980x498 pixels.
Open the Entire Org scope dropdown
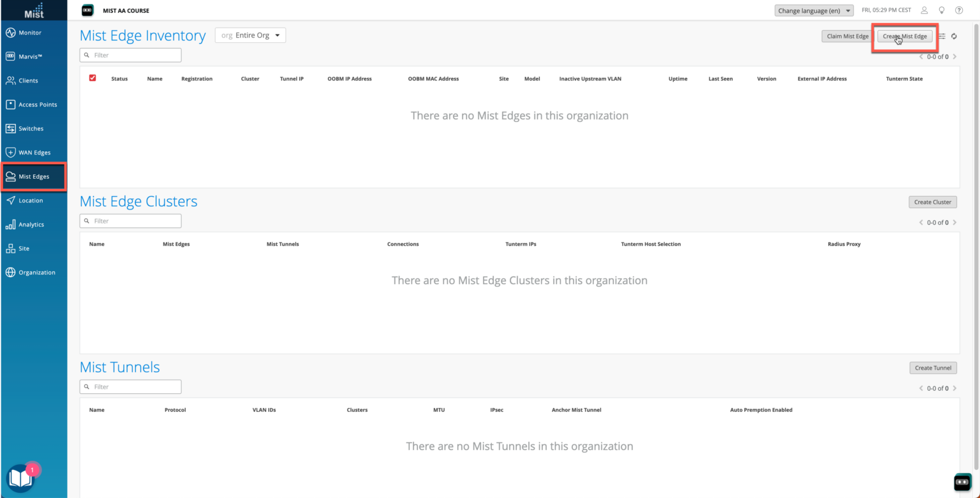[x=250, y=35]
